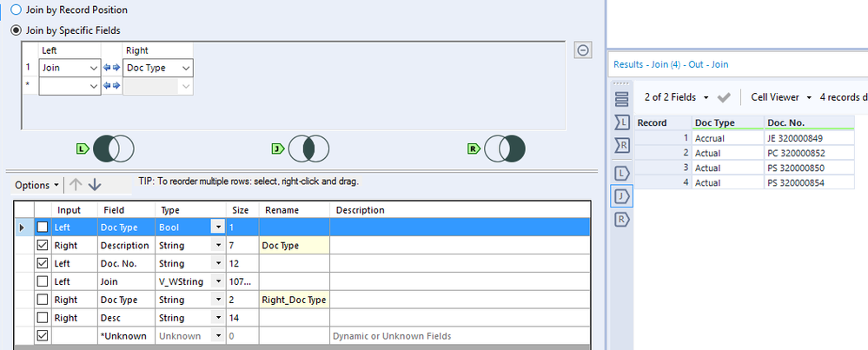Select cell PC 320000852

809,153
